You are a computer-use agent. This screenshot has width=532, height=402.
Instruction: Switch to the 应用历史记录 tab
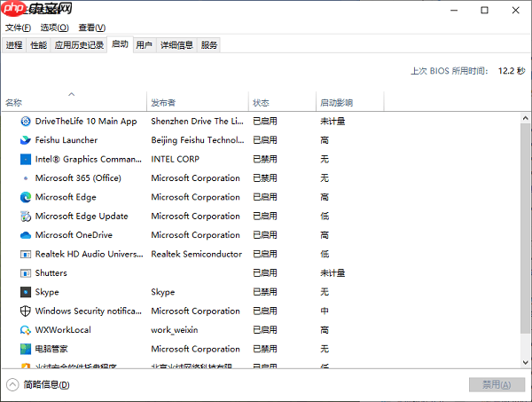pos(79,45)
